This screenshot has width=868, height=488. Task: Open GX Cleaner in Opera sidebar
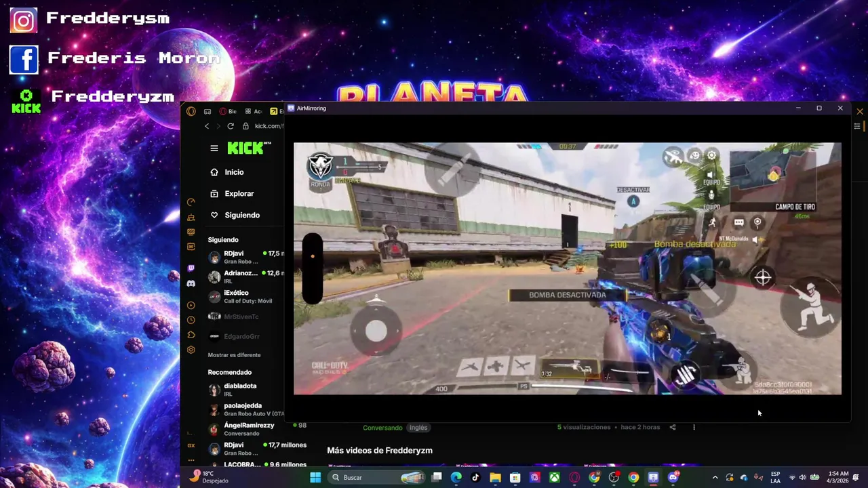(x=191, y=218)
